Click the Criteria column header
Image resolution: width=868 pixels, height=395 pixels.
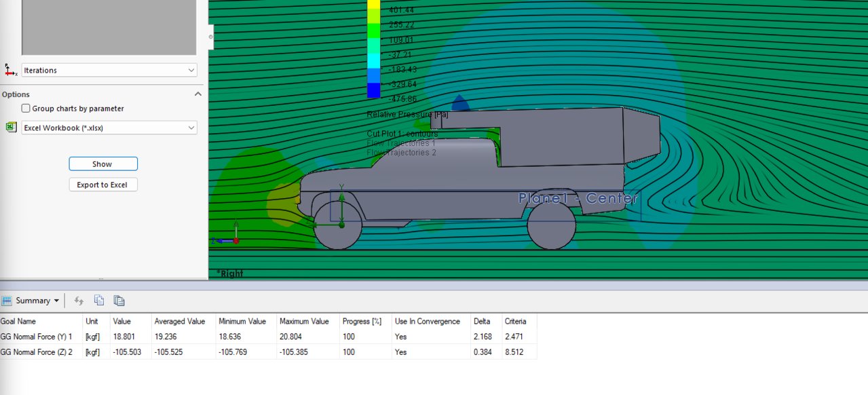coord(515,321)
